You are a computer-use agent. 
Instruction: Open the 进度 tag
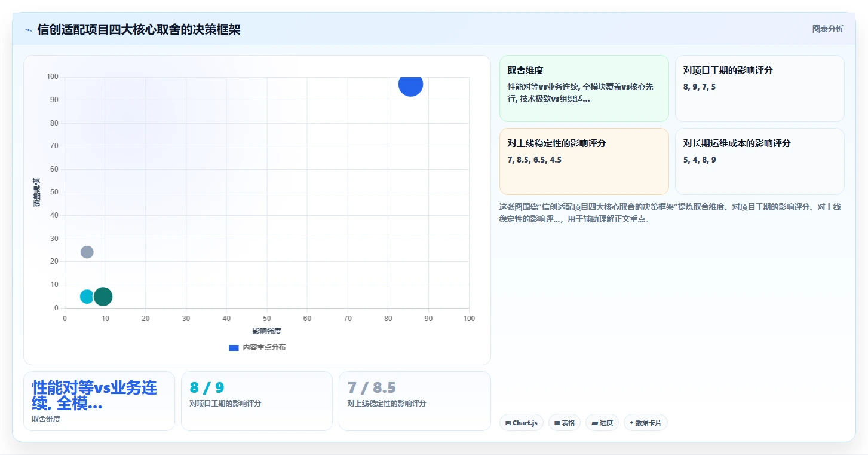coord(602,423)
